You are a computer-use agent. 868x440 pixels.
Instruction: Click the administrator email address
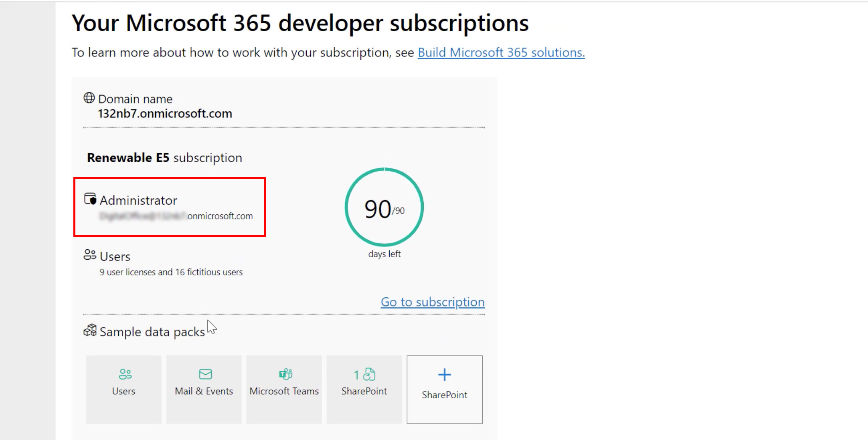[x=176, y=216]
